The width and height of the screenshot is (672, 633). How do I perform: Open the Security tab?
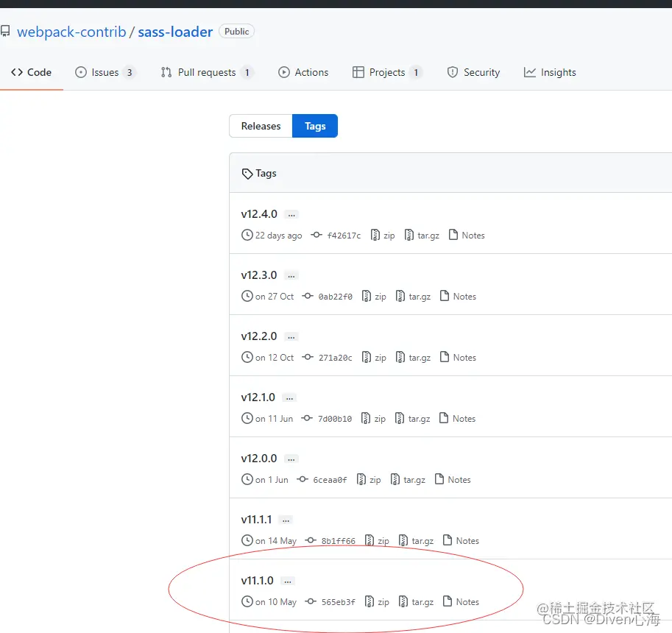pyautogui.click(x=473, y=72)
